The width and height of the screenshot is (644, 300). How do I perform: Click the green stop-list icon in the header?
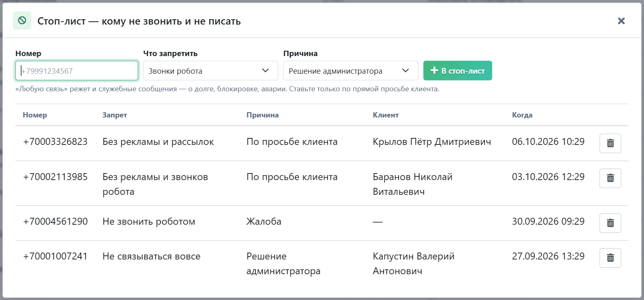pyautogui.click(x=22, y=20)
